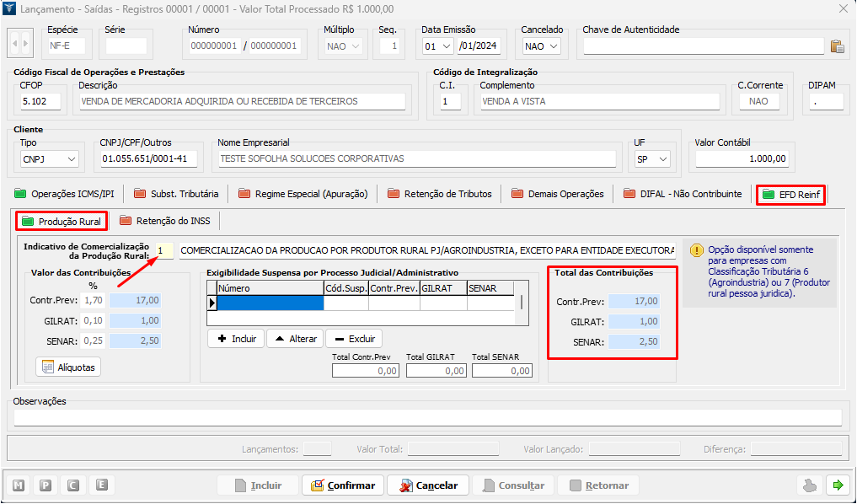Click the C icon in bottom toolbar
The height and width of the screenshot is (504, 857).
73,485
